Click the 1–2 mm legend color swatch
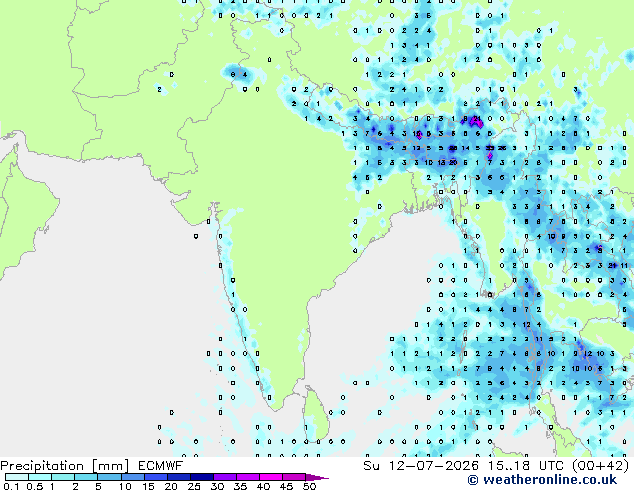Viewport: 634px width, 490px height. coord(63,477)
